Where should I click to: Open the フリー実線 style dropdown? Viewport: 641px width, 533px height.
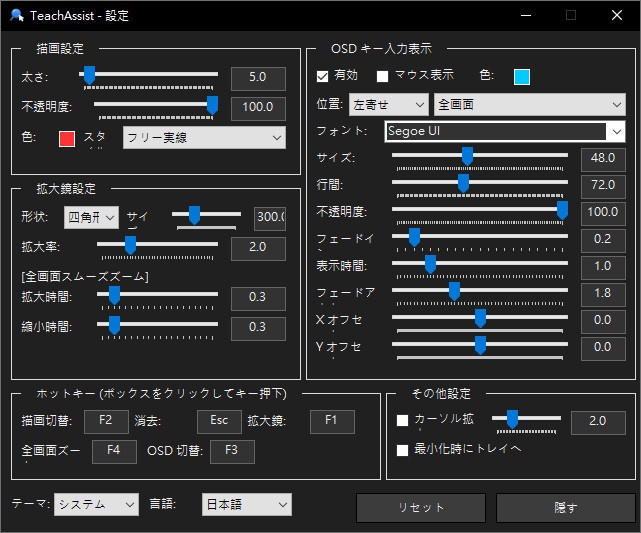(204, 137)
